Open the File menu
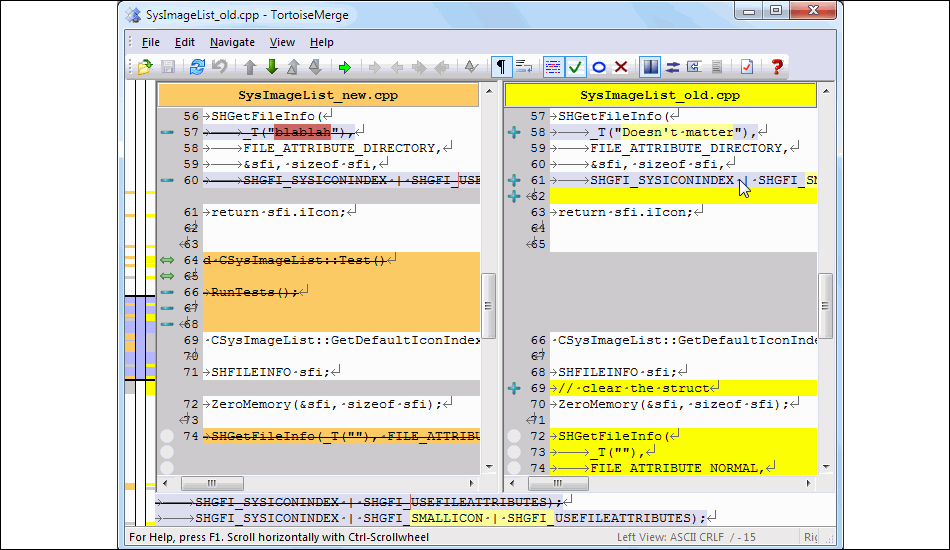This screenshot has height=550, width=950. point(150,42)
